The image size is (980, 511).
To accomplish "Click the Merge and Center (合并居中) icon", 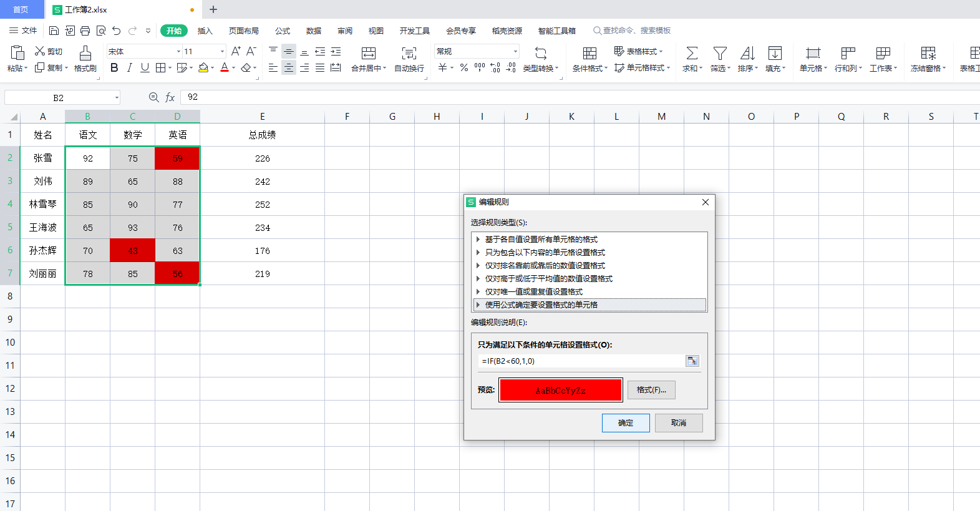I will click(369, 54).
